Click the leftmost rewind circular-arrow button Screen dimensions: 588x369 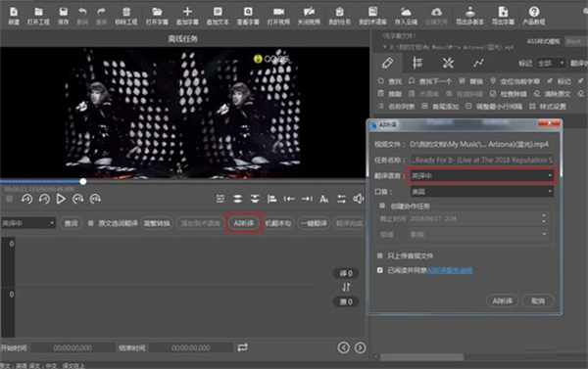[x=26, y=199]
